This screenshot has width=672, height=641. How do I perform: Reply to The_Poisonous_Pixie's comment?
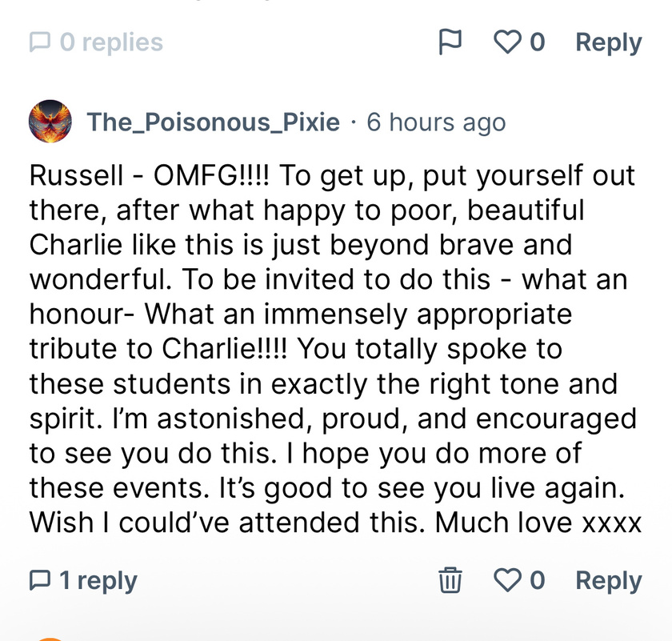pos(608,580)
